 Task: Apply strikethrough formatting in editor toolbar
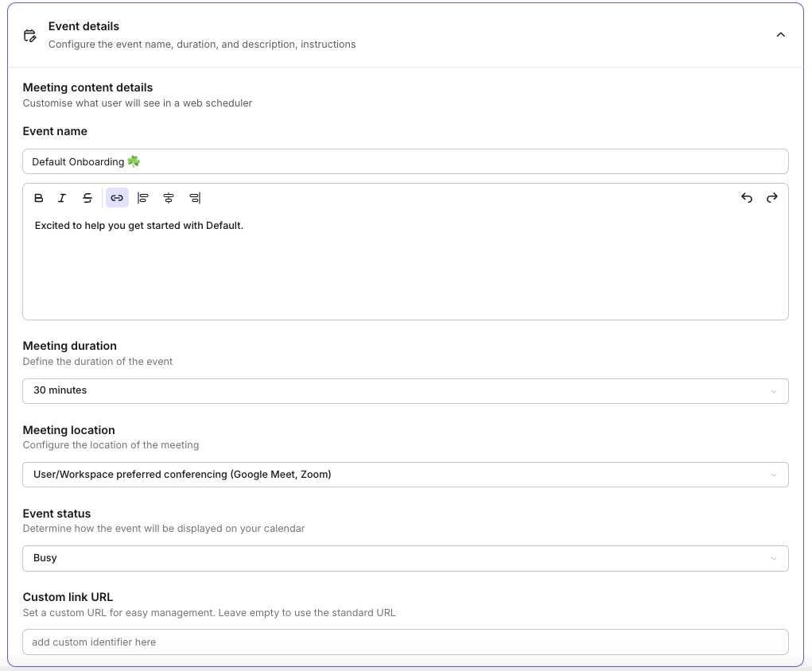pyautogui.click(x=87, y=198)
